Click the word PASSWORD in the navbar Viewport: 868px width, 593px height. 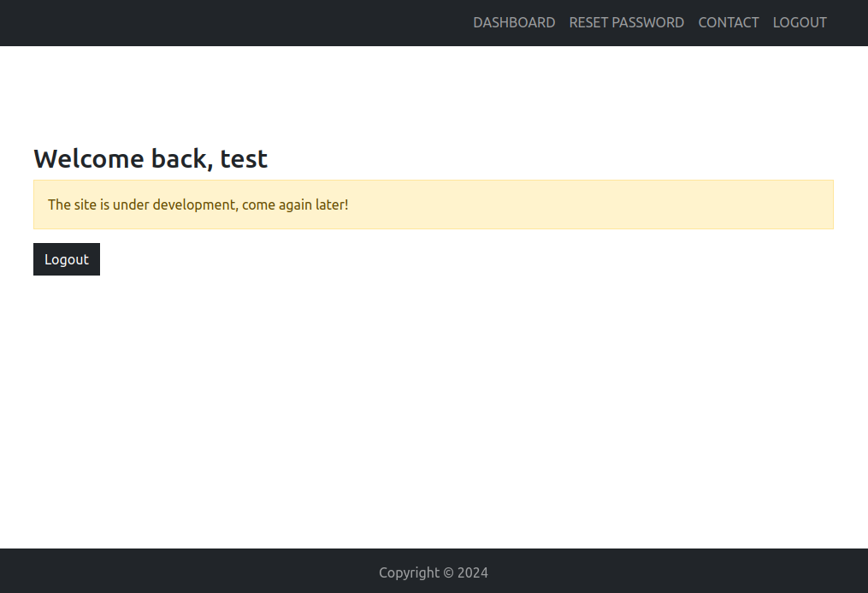click(x=647, y=23)
